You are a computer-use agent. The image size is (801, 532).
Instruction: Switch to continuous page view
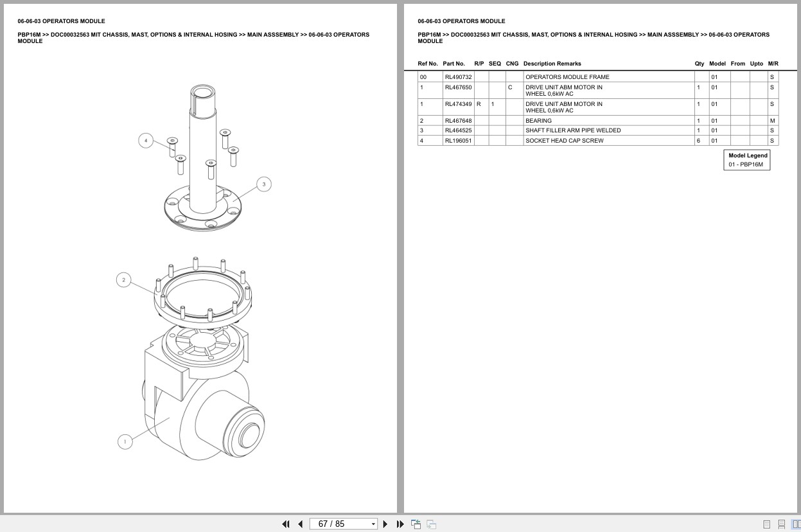(782, 524)
